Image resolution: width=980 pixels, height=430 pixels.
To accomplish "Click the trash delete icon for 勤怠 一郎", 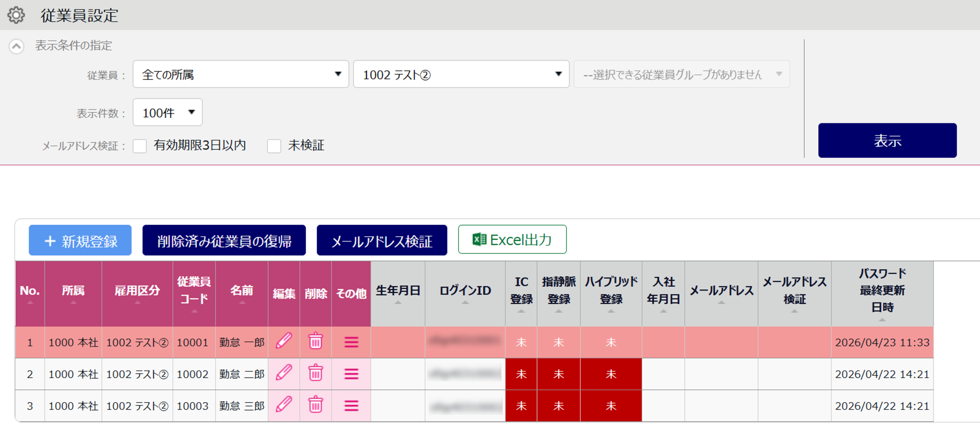I will point(315,341).
